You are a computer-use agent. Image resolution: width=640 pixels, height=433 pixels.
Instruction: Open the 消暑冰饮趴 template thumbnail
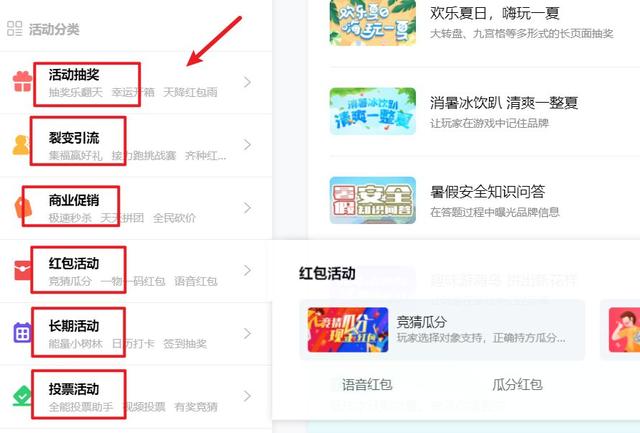[373, 111]
